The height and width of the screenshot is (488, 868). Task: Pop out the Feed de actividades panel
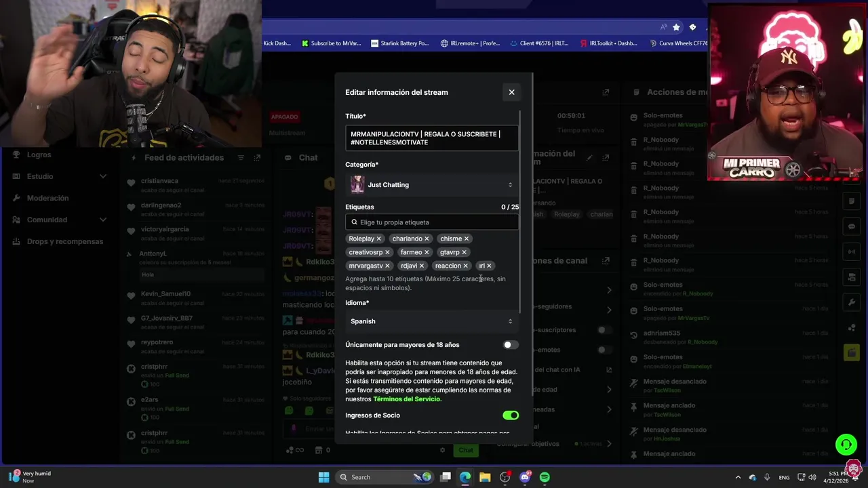pyautogui.click(x=257, y=158)
